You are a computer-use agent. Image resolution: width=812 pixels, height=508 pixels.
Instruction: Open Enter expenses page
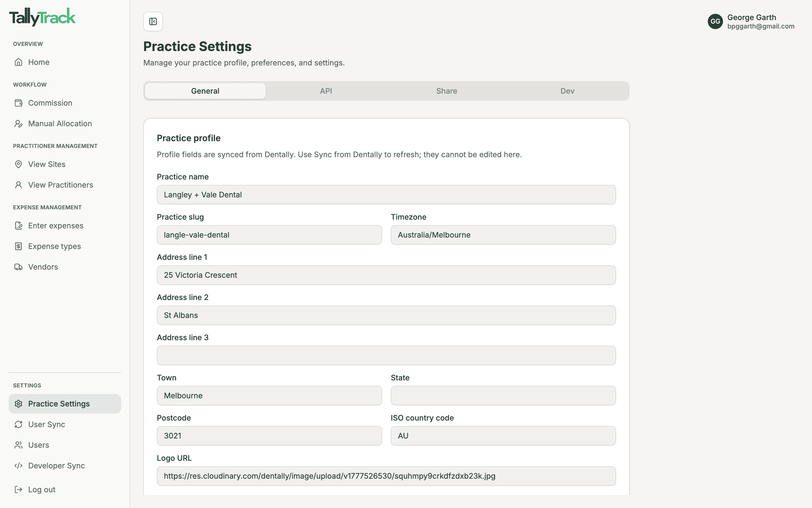(x=65, y=226)
